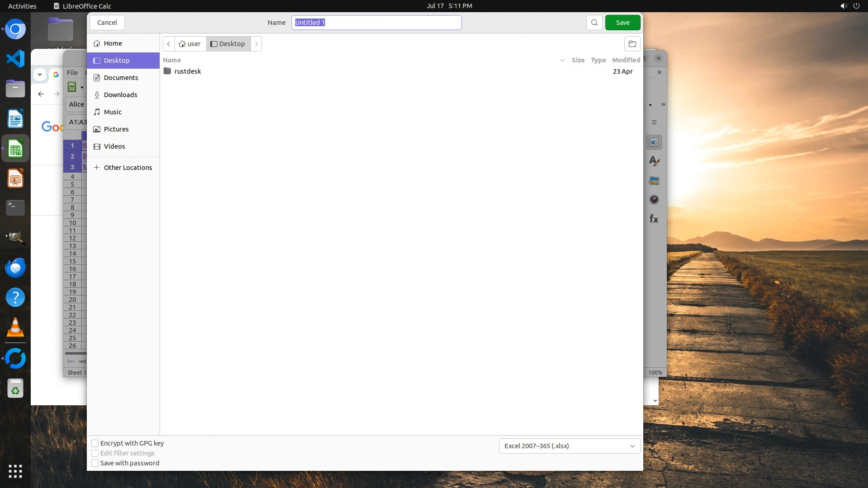
Task: Open the Sidebar Styles panel icon
Action: (x=654, y=161)
